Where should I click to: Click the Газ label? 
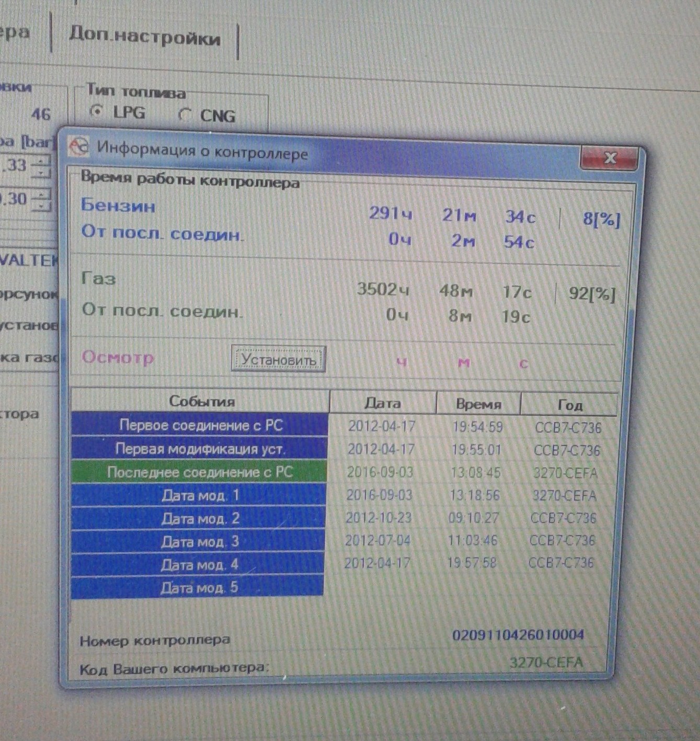[99, 278]
